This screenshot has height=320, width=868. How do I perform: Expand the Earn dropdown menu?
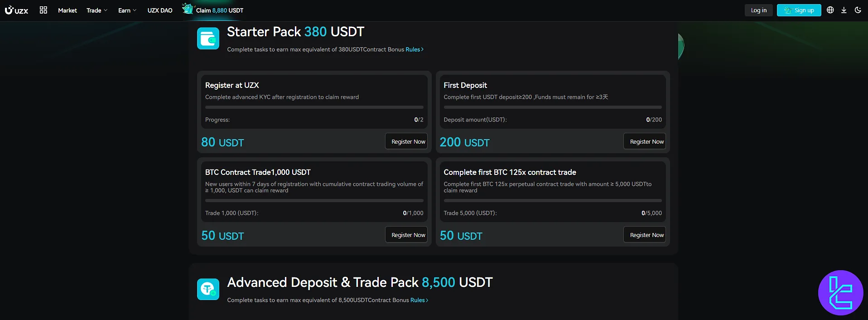(x=127, y=10)
